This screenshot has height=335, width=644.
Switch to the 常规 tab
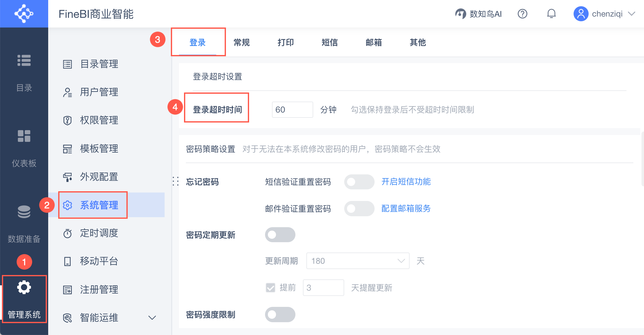(x=242, y=42)
